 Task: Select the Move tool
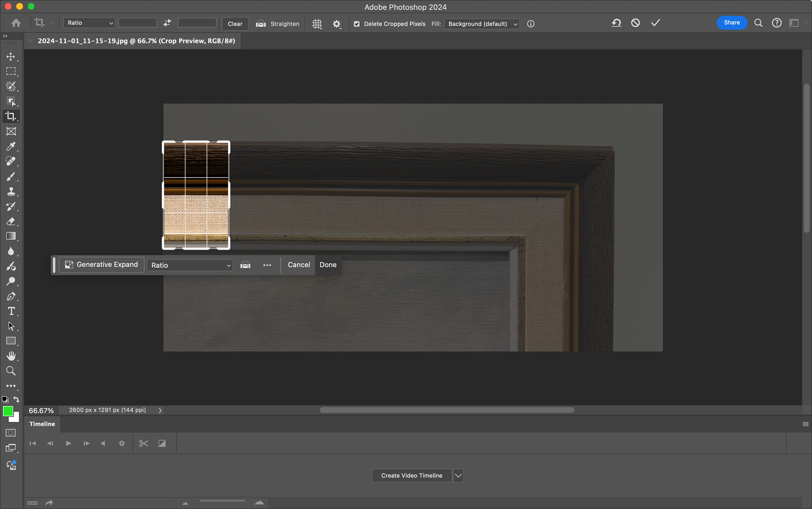pos(11,57)
